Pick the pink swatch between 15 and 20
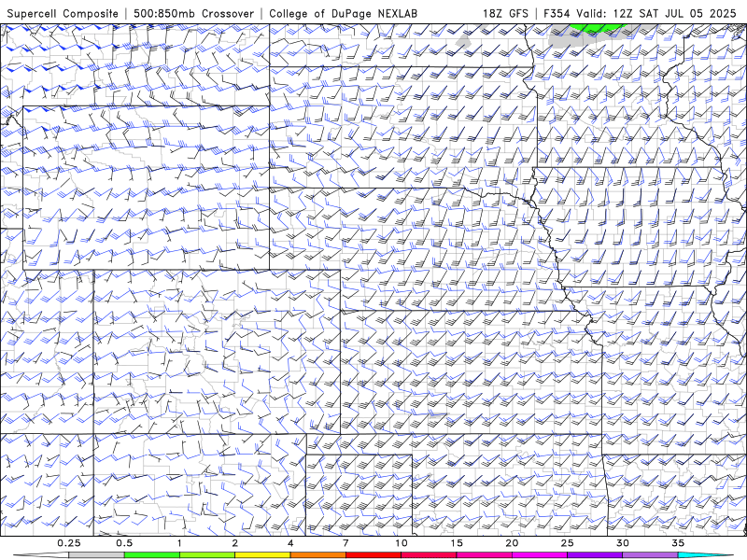This screenshot has height=560, width=747. (484, 555)
